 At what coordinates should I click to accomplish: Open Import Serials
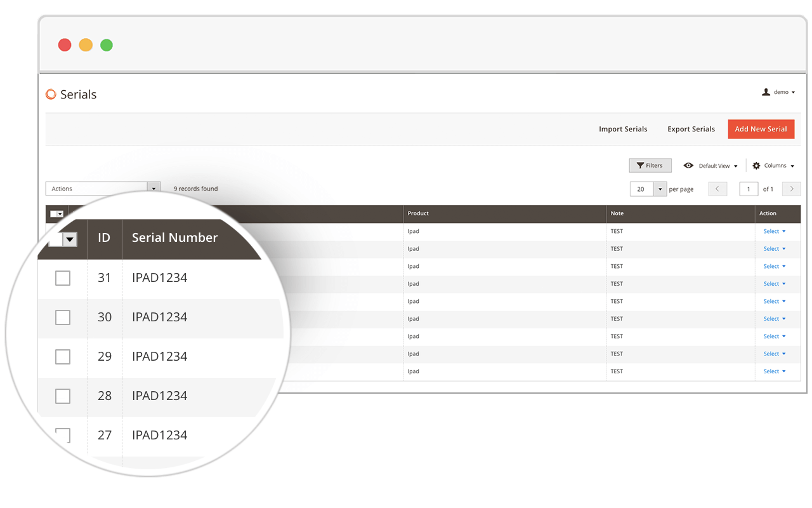(x=623, y=129)
